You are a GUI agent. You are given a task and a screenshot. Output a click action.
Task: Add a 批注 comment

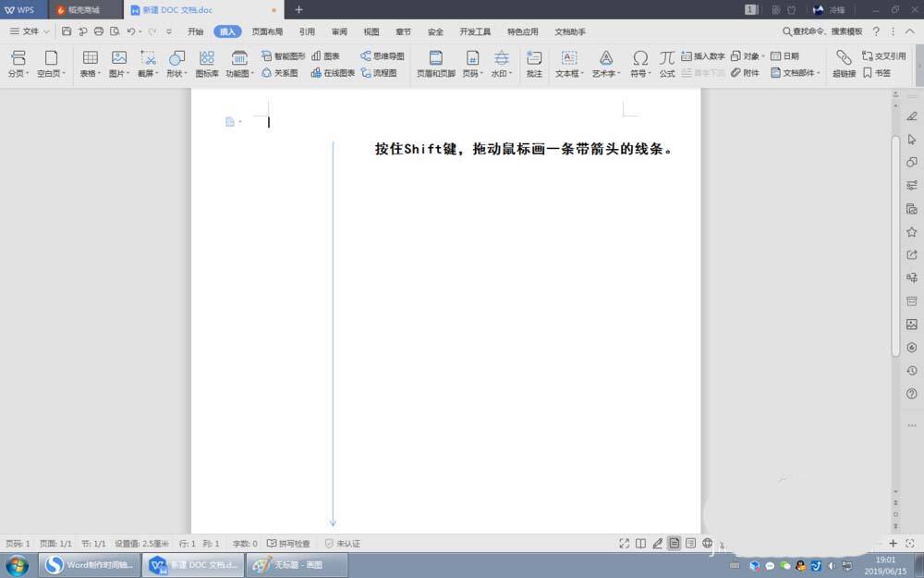(x=534, y=62)
